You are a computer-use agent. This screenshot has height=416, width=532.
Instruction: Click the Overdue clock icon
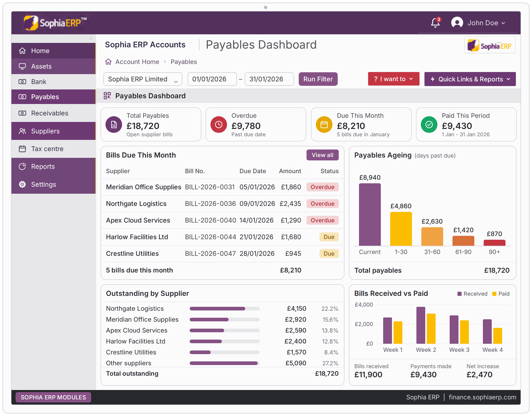219,125
